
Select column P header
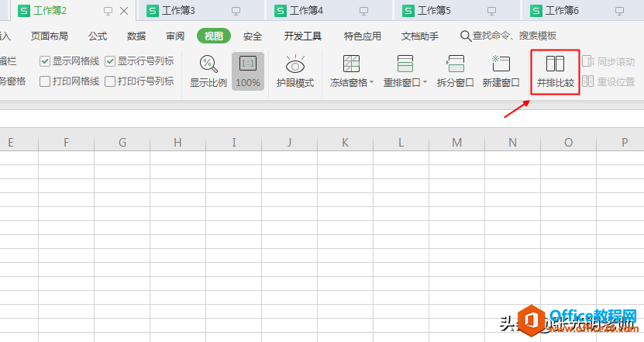click(x=621, y=143)
